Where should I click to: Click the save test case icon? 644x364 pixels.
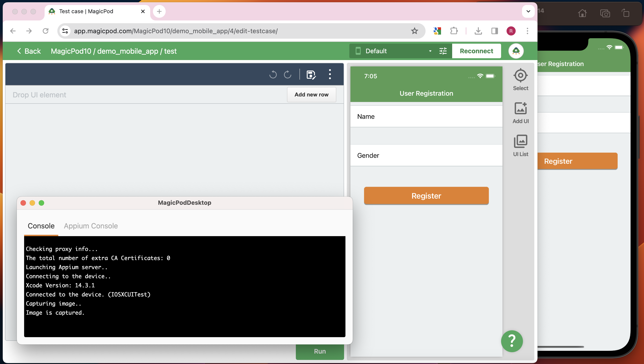tap(311, 74)
